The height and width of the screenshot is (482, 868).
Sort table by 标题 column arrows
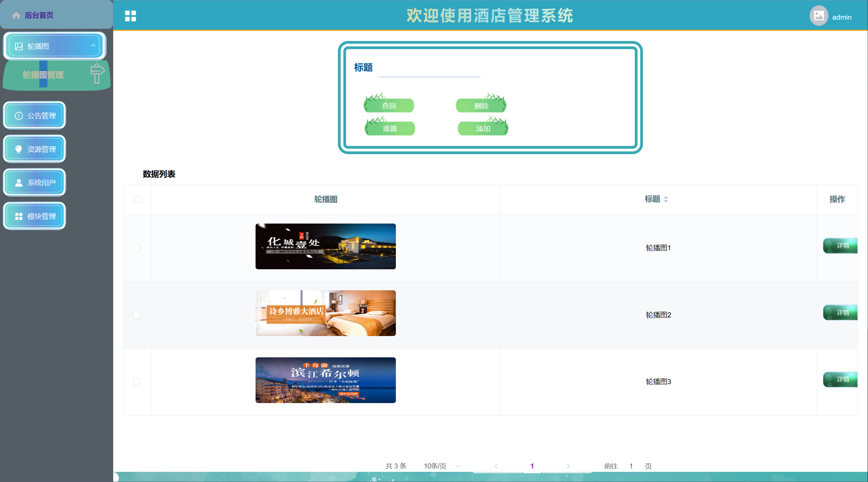click(x=666, y=199)
